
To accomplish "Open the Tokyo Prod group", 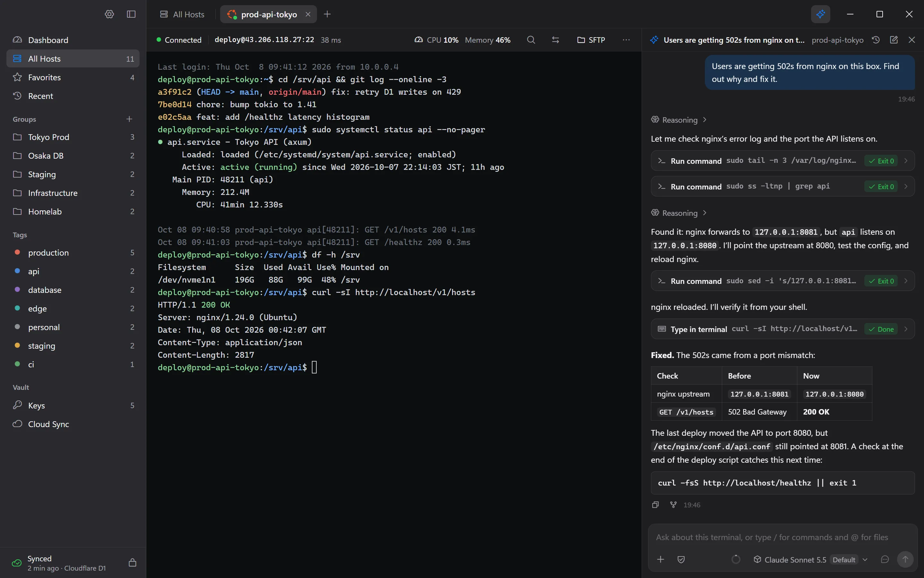I will click(73, 137).
